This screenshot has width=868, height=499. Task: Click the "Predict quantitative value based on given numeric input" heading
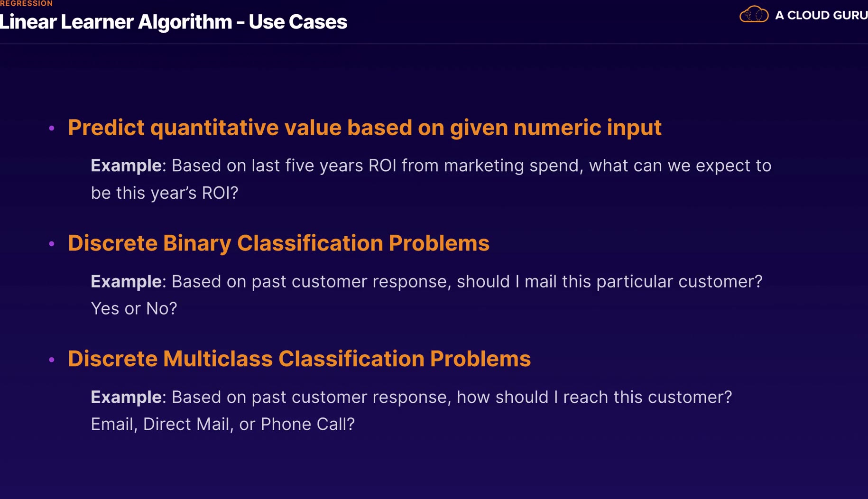pos(364,128)
